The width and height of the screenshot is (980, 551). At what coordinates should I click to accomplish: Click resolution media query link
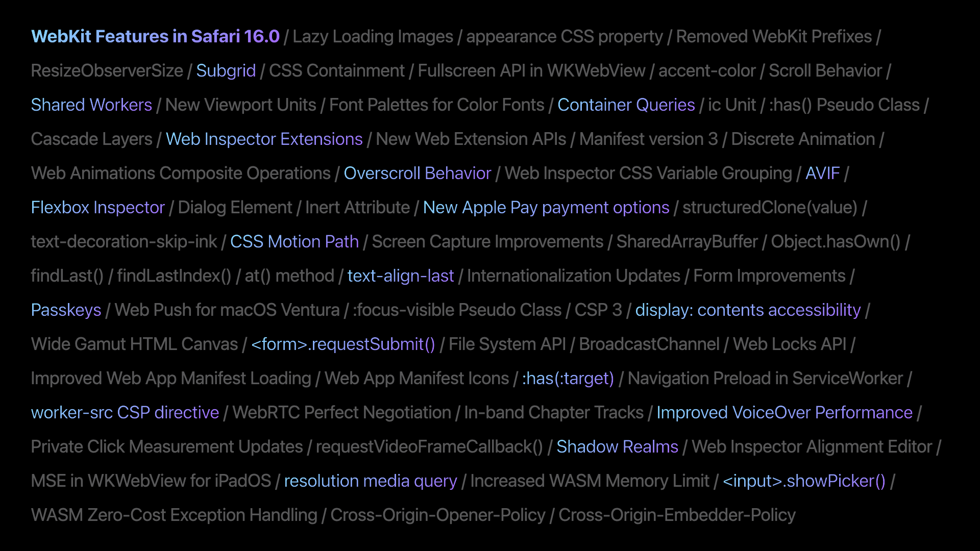pos(370,481)
